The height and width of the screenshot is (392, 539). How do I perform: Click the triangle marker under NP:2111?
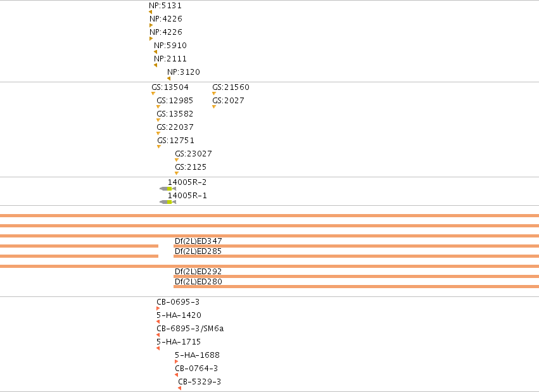(x=156, y=65)
